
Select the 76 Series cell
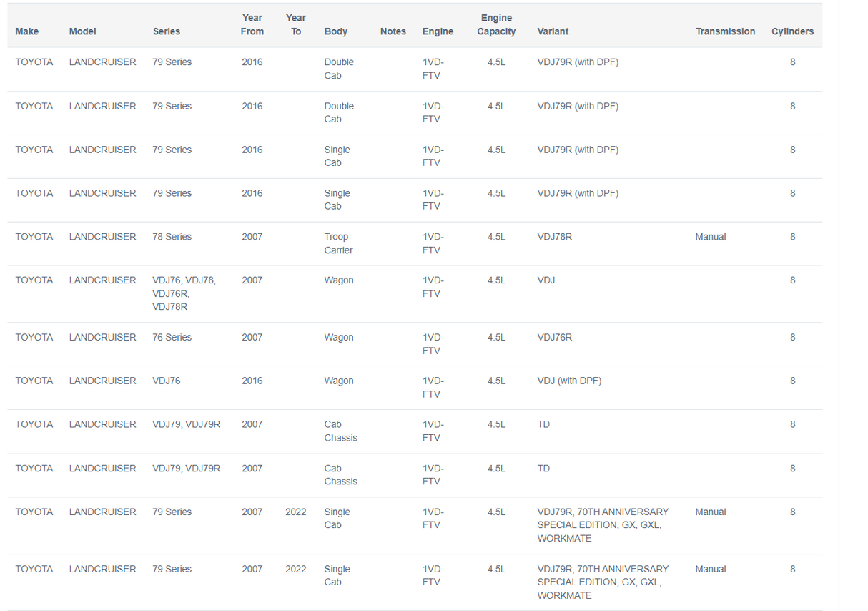[x=172, y=338]
